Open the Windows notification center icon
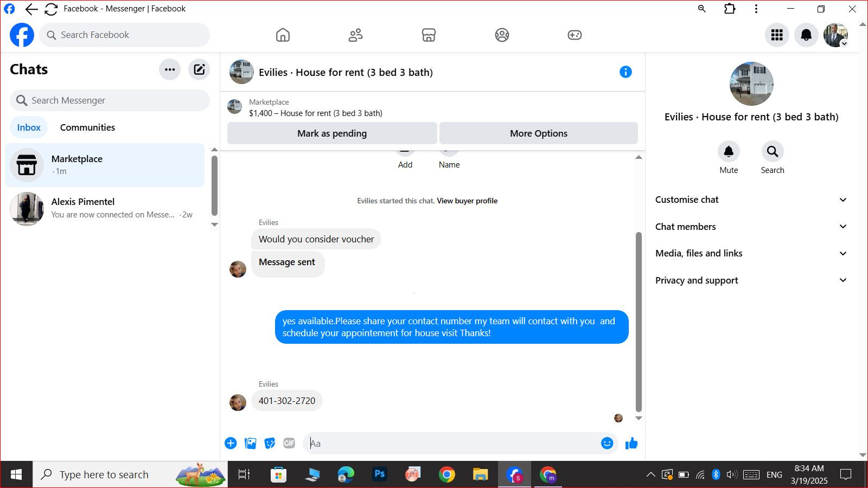This screenshot has width=868, height=488. pyautogui.click(x=845, y=475)
